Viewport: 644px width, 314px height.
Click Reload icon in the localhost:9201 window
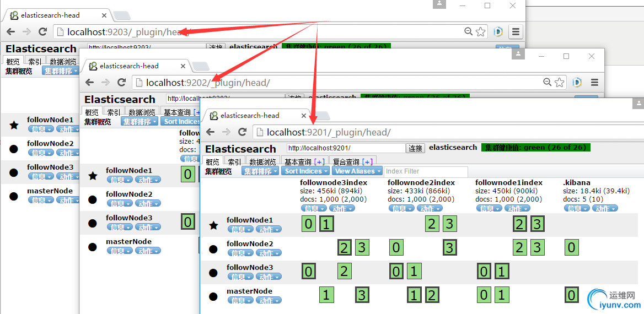click(242, 132)
